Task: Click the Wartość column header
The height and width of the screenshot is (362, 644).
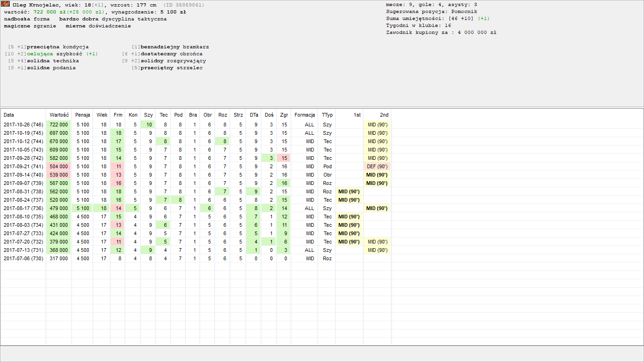Action: coord(59,115)
